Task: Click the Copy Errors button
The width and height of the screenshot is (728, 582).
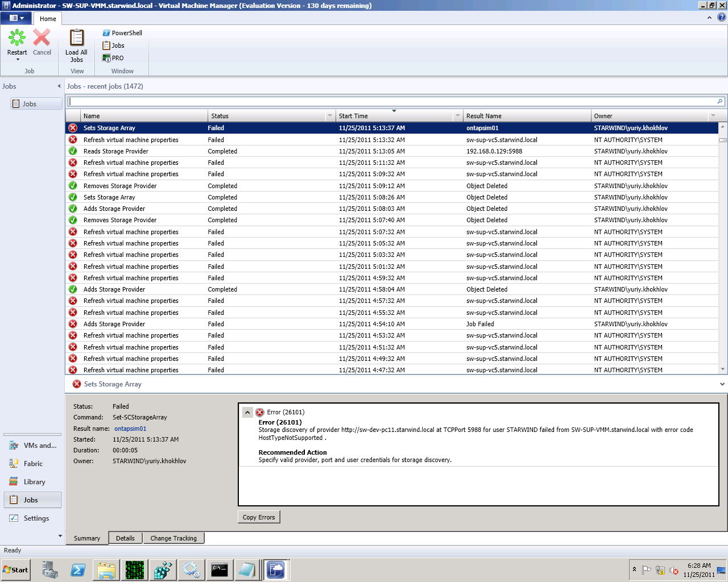Action: (x=259, y=517)
